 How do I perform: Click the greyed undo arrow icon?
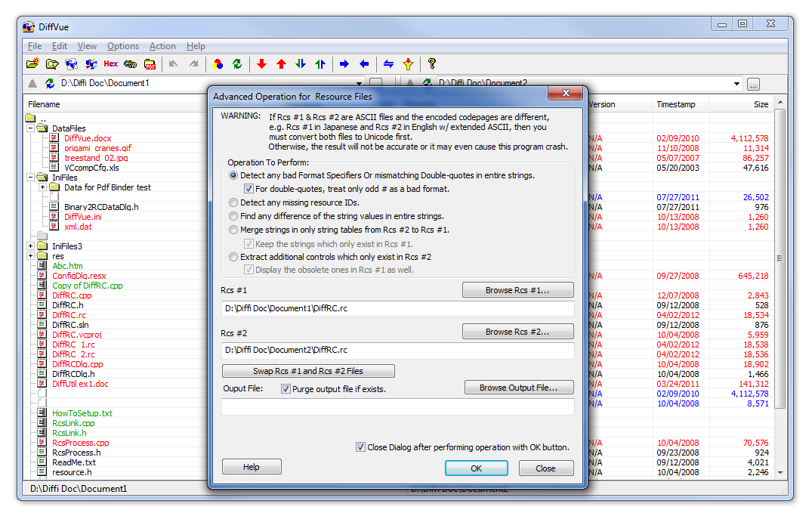pyautogui.click(x=174, y=63)
